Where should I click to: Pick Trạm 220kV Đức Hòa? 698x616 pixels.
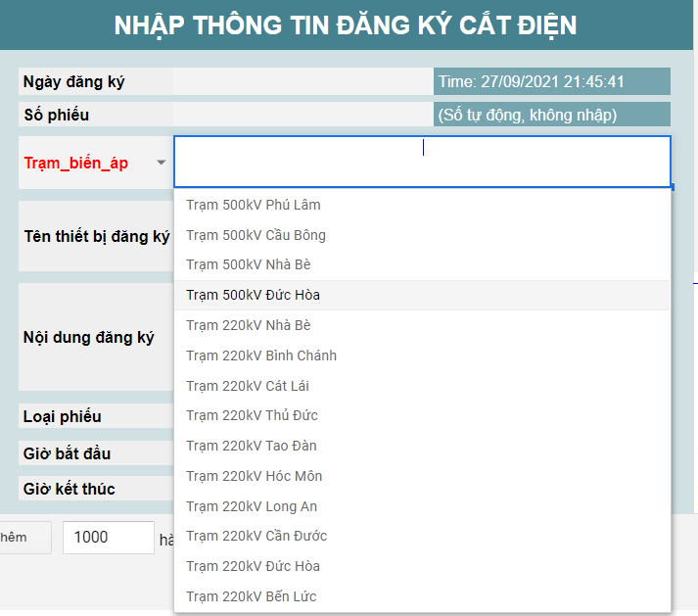click(254, 566)
